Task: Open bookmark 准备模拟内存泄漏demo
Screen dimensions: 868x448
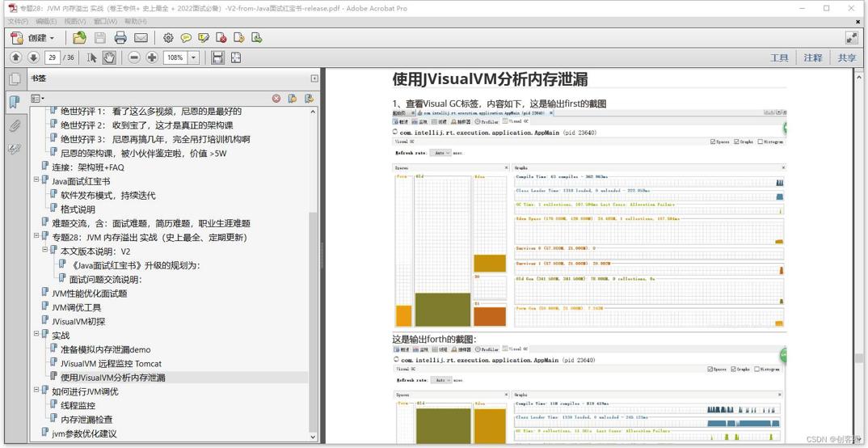Action: pyautogui.click(x=105, y=349)
